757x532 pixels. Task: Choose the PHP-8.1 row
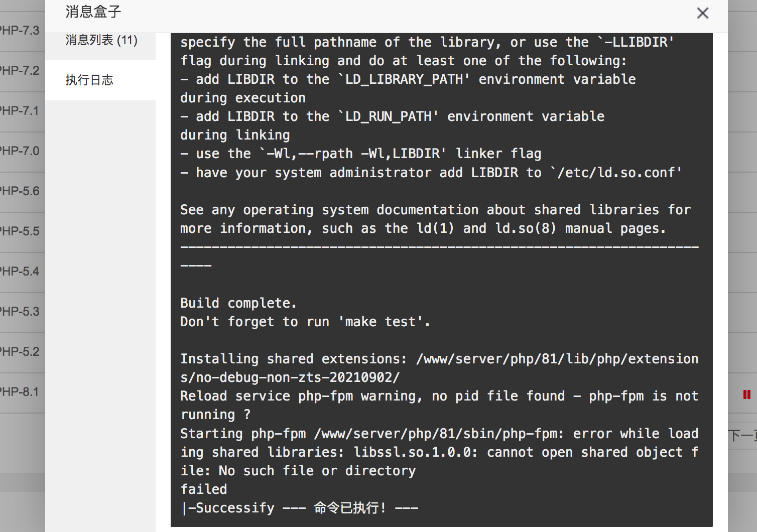click(20, 392)
